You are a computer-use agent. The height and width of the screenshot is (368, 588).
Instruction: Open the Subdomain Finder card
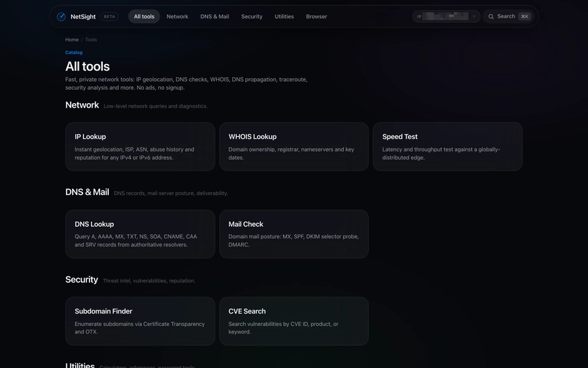(140, 321)
